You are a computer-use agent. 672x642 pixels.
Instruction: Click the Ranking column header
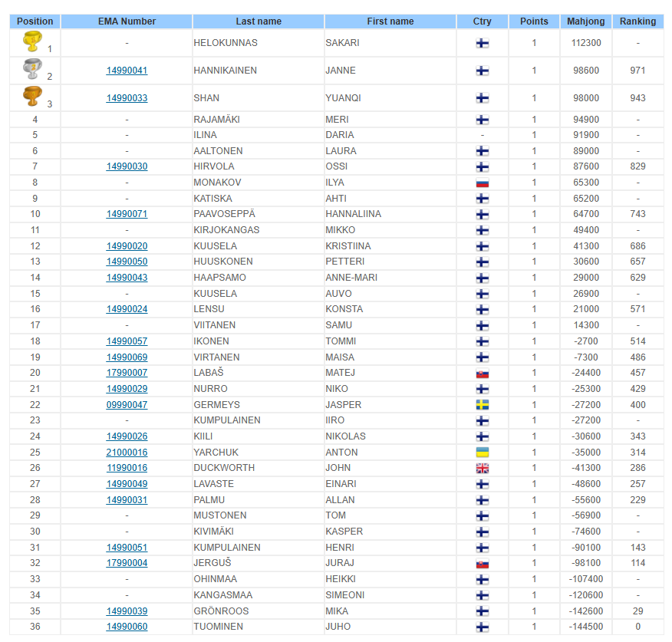click(x=637, y=21)
